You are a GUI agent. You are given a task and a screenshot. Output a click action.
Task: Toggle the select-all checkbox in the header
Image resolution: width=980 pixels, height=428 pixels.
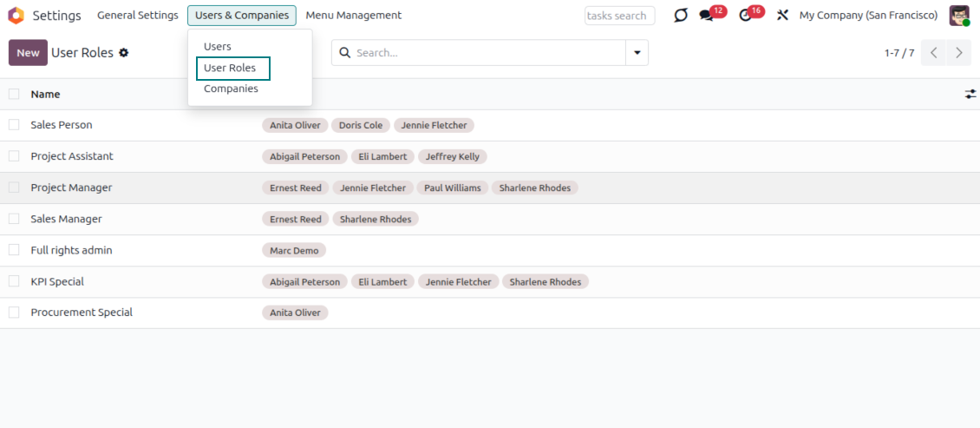pyautogui.click(x=14, y=94)
